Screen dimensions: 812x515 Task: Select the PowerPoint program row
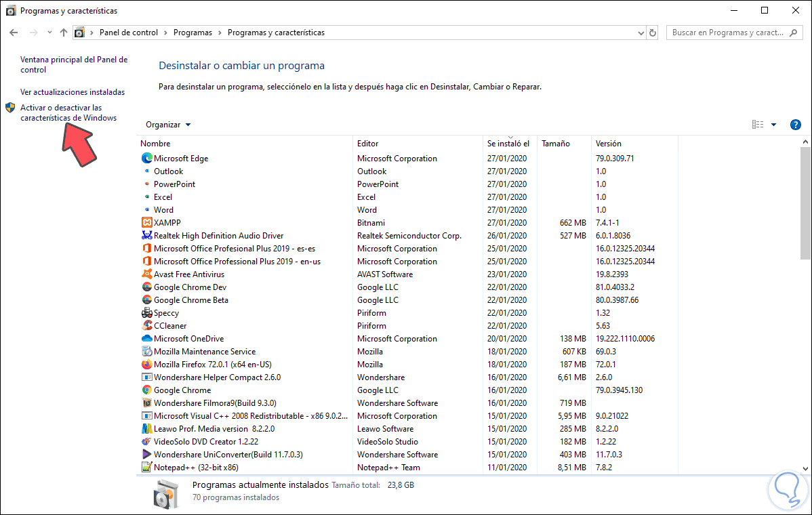[x=407, y=184]
